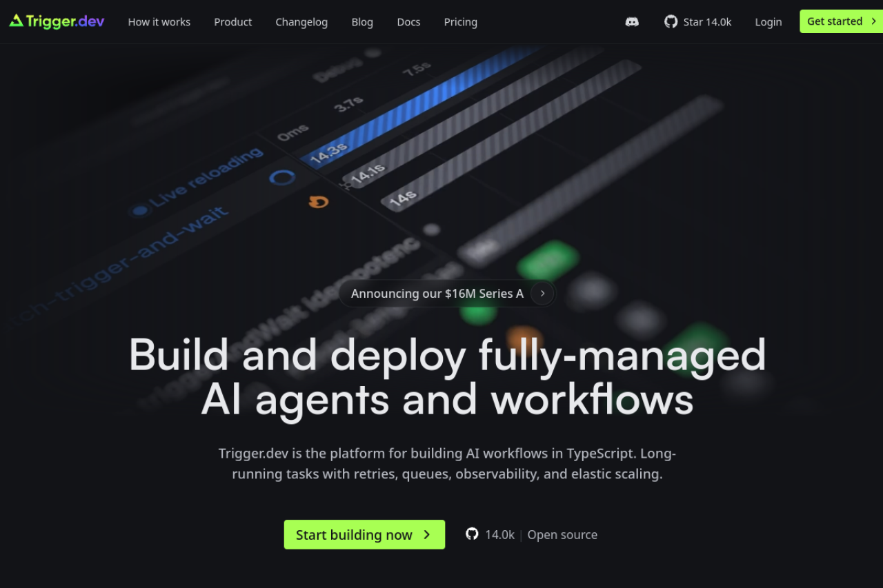The image size is (883, 588).
Task: Click the GitHub icon beside 14.0k stars
Action: (x=471, y=534)
